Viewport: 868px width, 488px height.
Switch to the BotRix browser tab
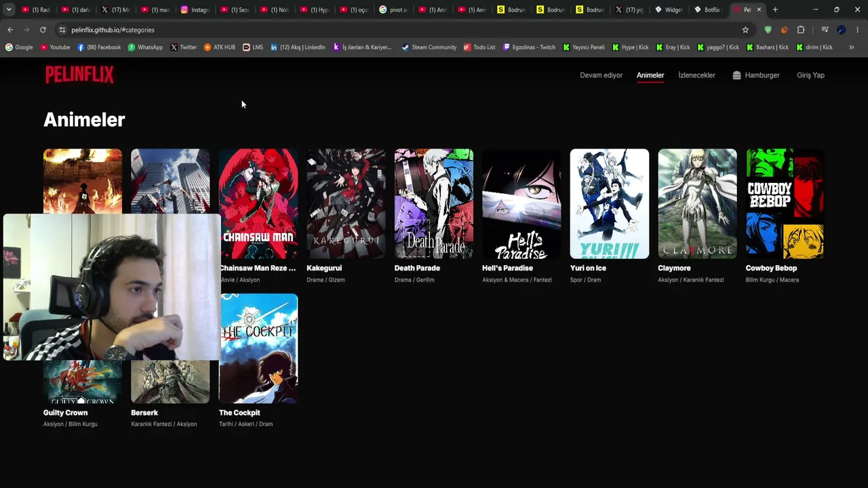tap(707, 9)
